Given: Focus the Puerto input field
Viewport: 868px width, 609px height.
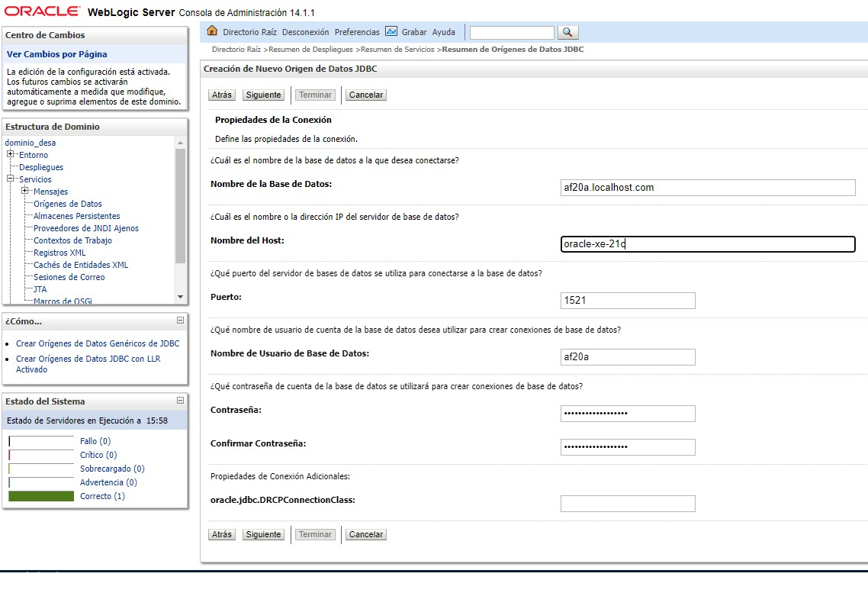Looking at the screenshot, I should [x=628, y=301].
